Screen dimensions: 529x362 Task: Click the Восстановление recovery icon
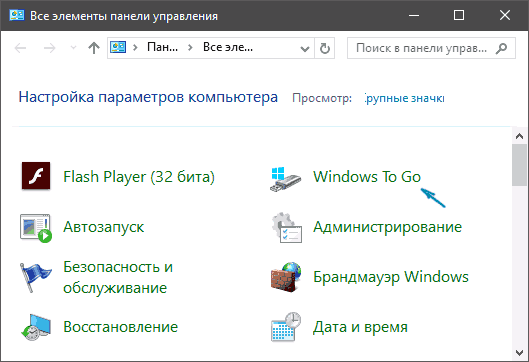point(36,327)
